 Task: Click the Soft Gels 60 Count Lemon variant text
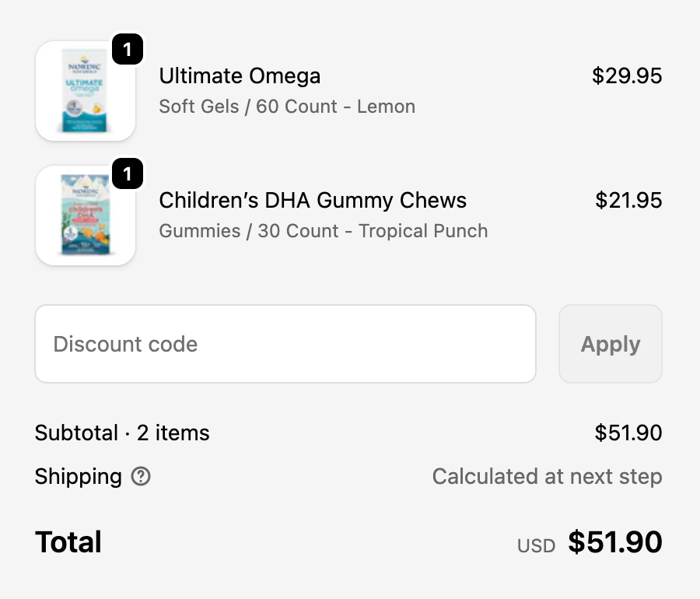(x=287, y=107)
